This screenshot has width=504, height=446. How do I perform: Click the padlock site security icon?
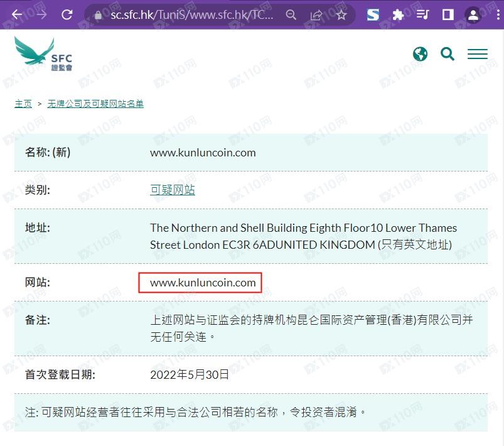98,15
